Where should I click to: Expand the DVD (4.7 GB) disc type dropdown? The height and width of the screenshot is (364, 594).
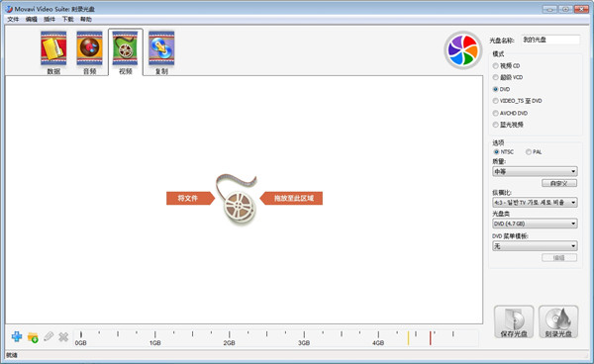pos(535,224)
